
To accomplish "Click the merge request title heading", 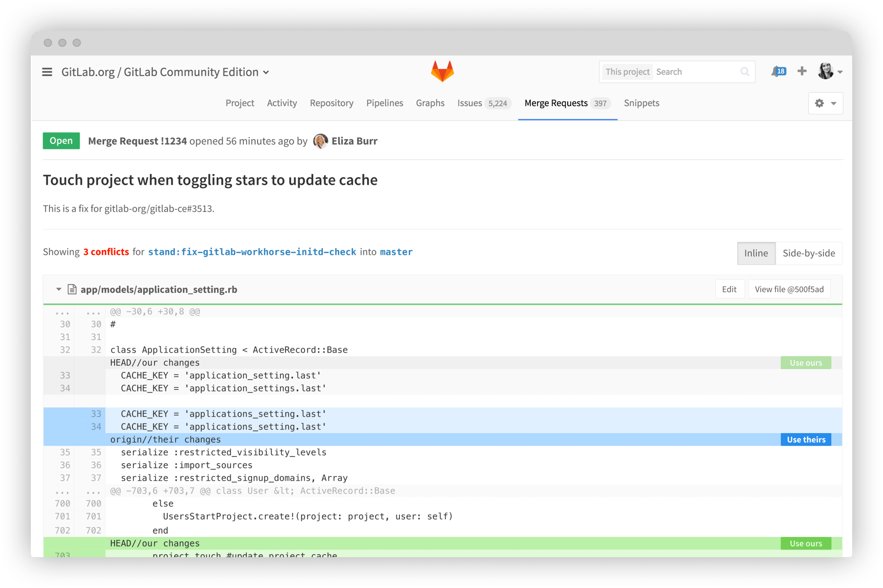I will [210, 180].
